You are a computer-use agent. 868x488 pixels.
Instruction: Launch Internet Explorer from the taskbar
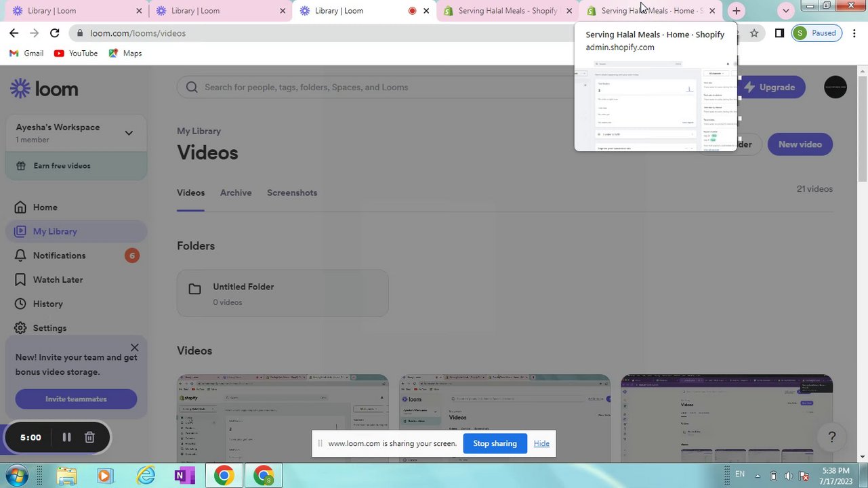[146, 476]
